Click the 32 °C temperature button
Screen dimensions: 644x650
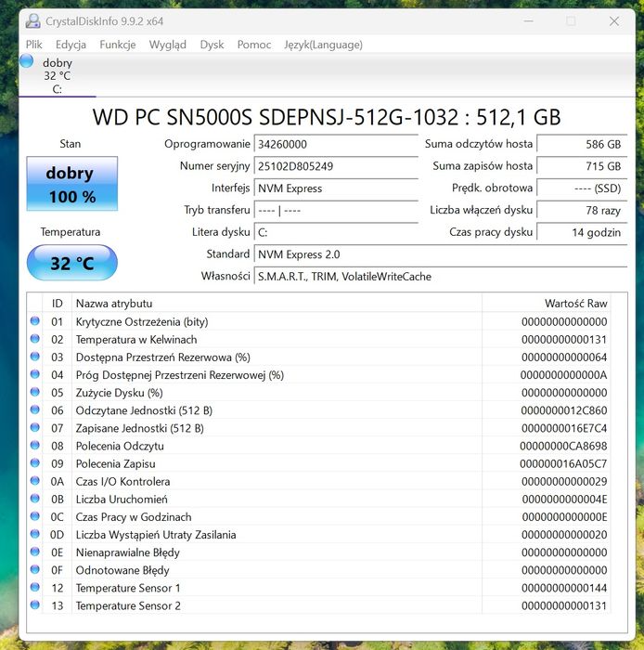72,263
